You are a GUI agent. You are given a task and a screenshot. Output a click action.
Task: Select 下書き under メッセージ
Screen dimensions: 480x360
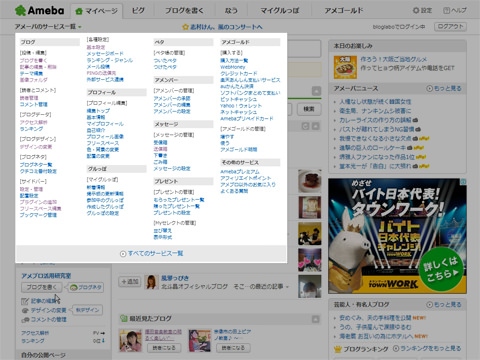(x=160, y=156)
